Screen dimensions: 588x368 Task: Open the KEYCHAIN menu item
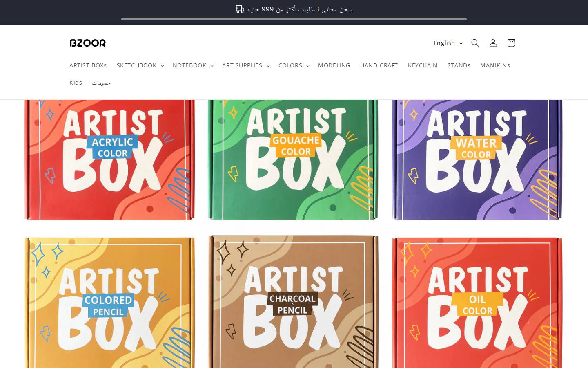[423, 65]
